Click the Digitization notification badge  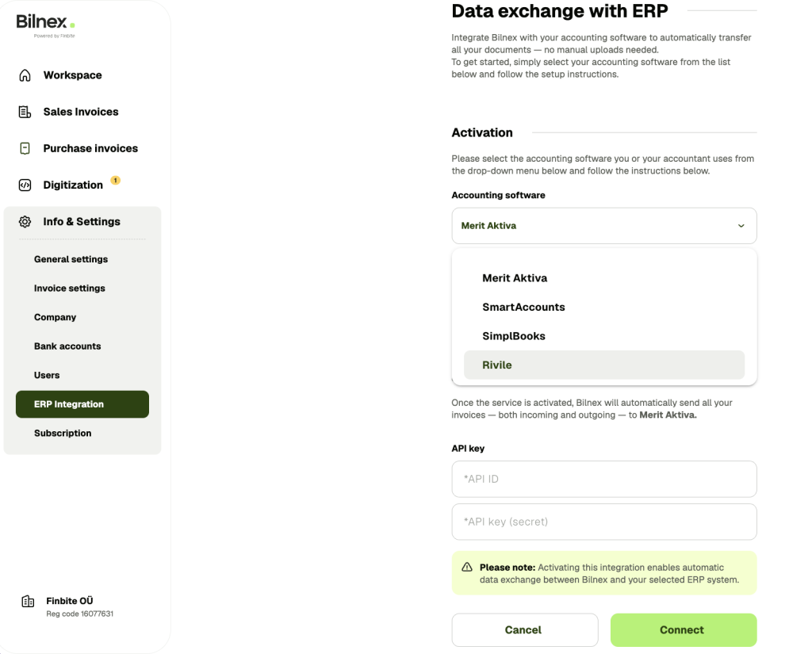116,180
